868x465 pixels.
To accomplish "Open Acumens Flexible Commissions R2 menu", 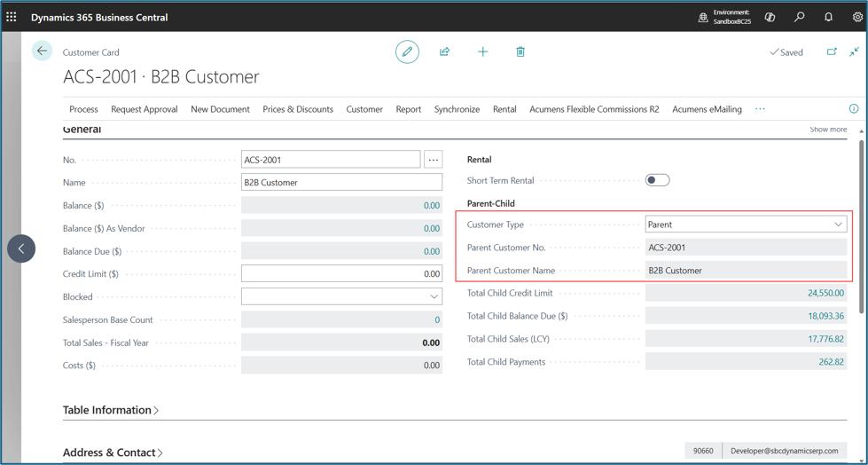I will (x=595, y=109).
